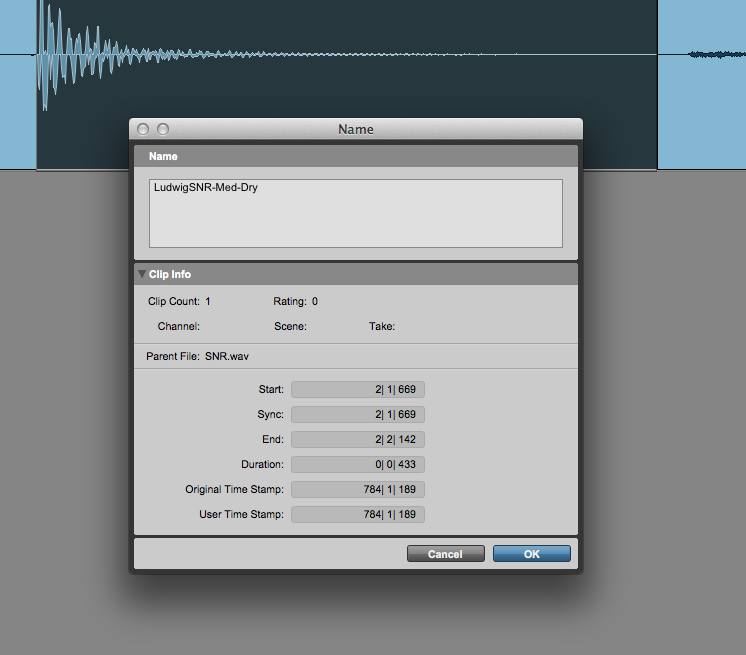Click the 'Channel:' label
This screenshot has height=655, width=746.
point(178,326)
